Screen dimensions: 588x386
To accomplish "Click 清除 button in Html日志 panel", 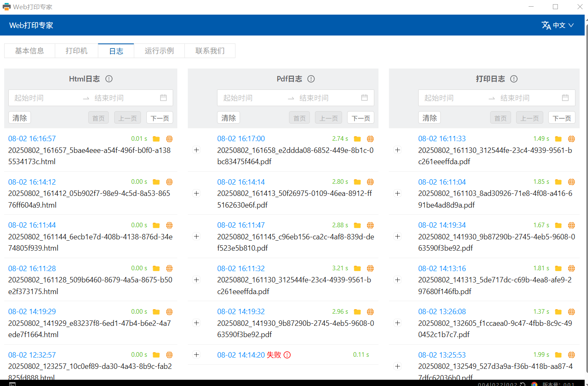I will pos(20,118).
